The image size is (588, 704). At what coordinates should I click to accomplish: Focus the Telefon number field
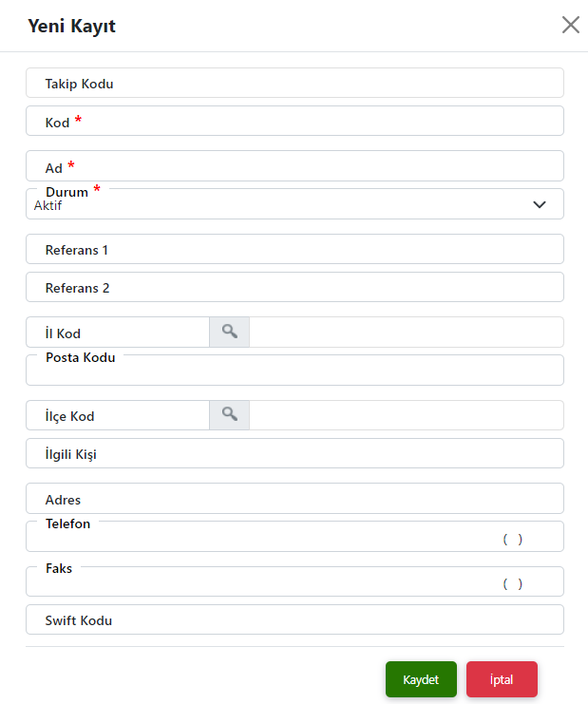pos(294,536)
